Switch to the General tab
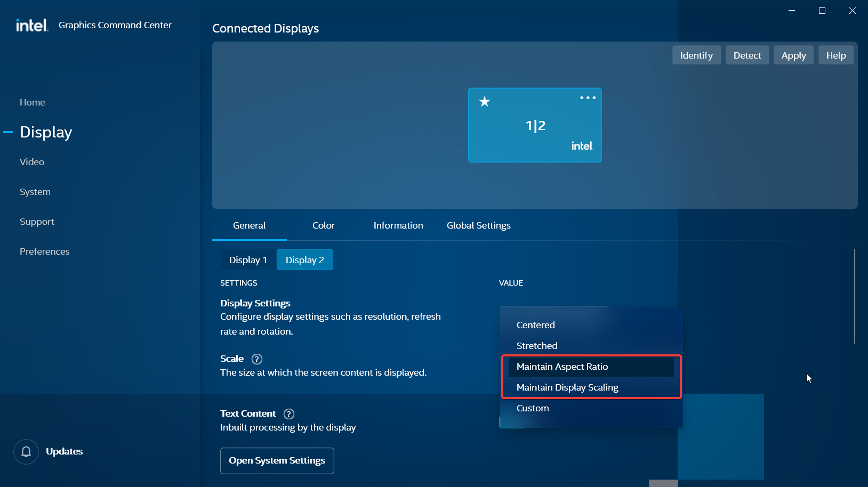The image size is (868, 487). pyautogui.click(x=250, y=225)
